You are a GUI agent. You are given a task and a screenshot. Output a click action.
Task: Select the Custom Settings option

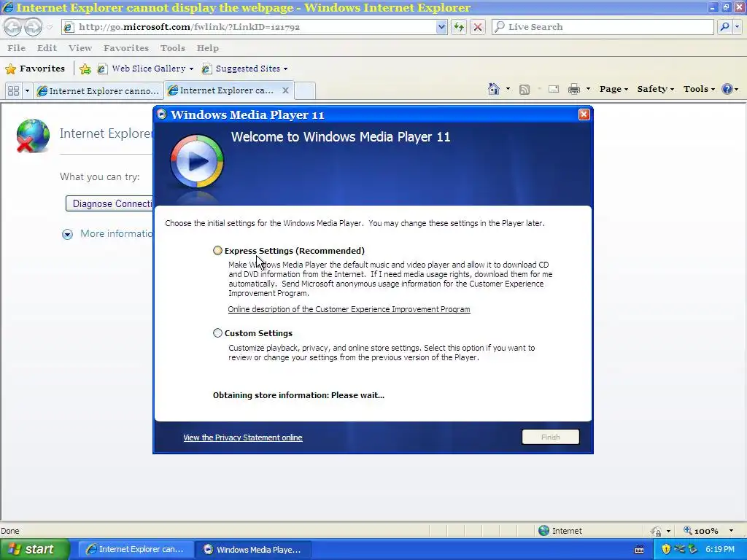[217, 332]
